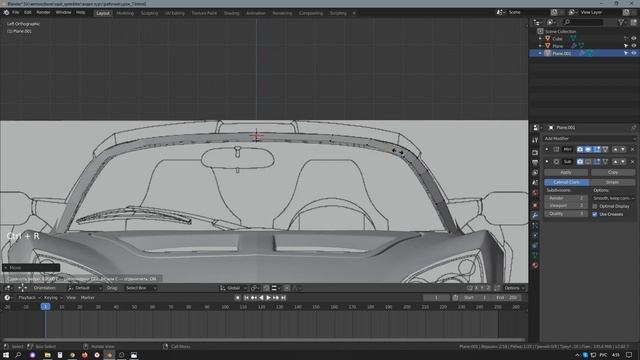Open the UV smooth options dropdown
This screenshot has width=640, height=360.
point(614,198)
